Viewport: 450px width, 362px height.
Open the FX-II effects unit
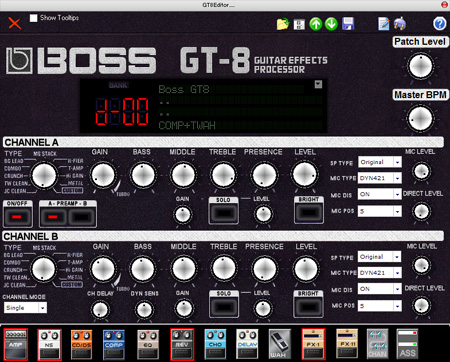(x=347, y=344)
